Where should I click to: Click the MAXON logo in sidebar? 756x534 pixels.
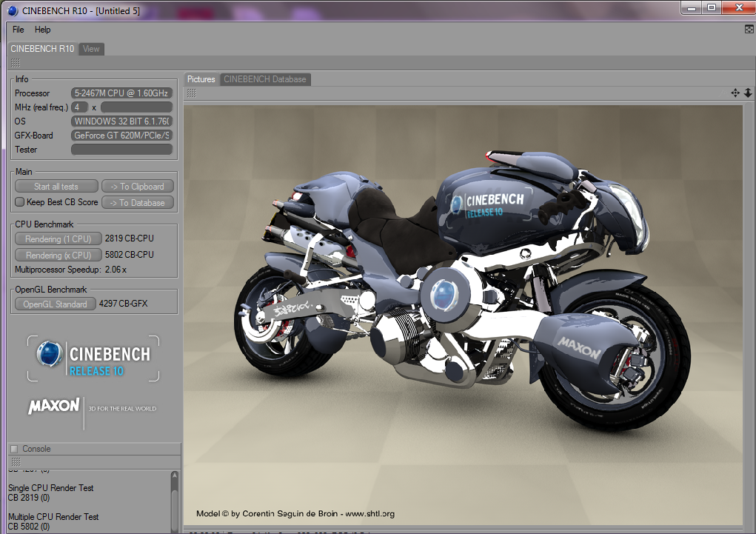(53, 406)
